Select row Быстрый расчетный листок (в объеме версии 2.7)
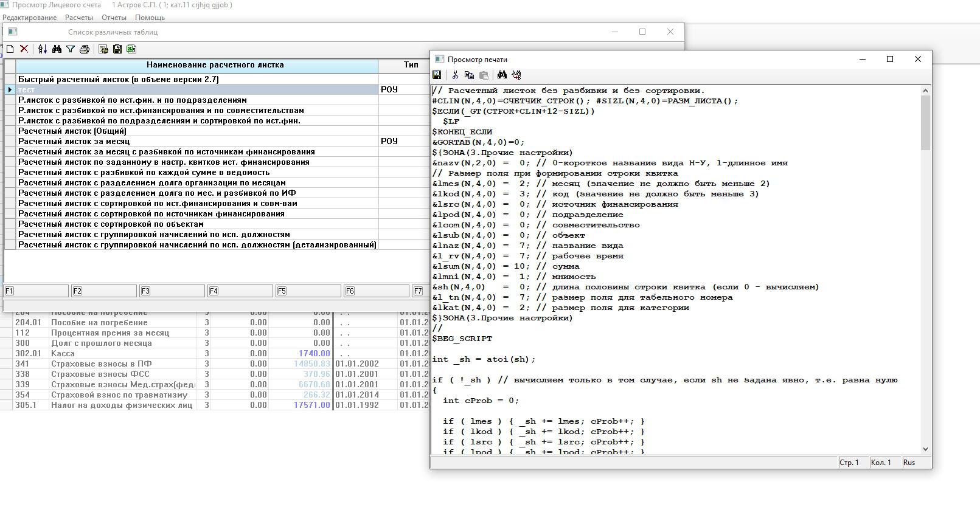The height and width of the screenshot is (507, 980). [x=197, y=80]
